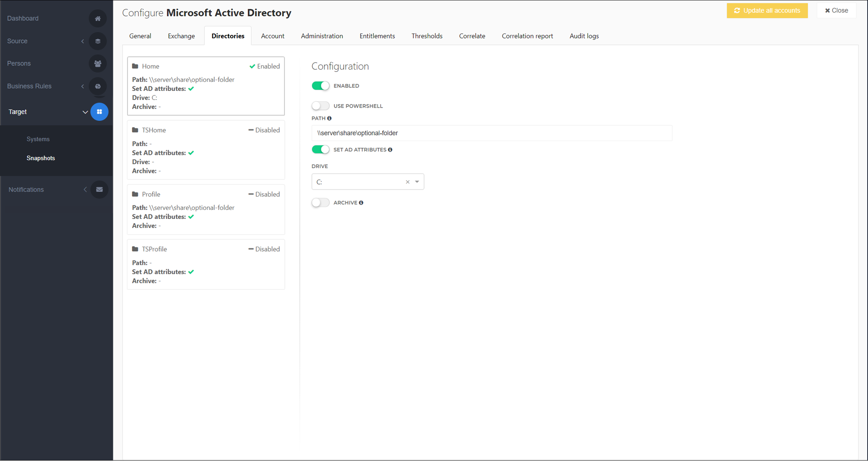Click the Disabled status on TSProfile card
Viewport: 868px width, 461px height.
264,249
